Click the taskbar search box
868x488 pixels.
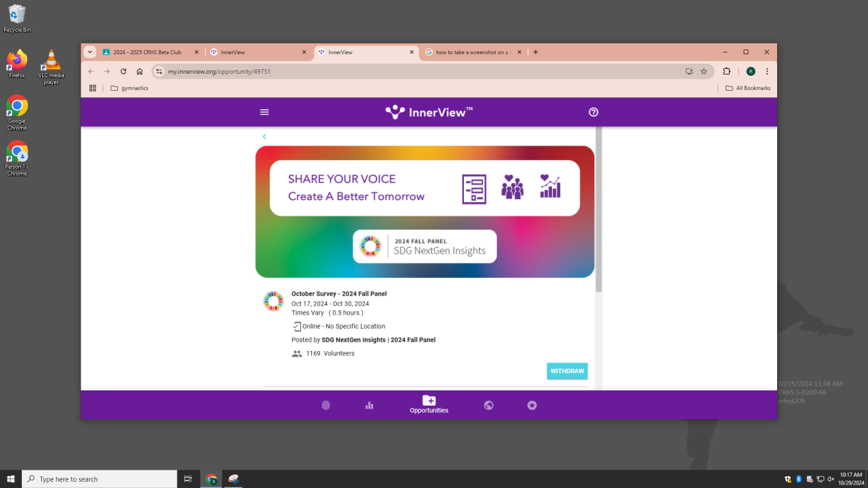(100, 479)
